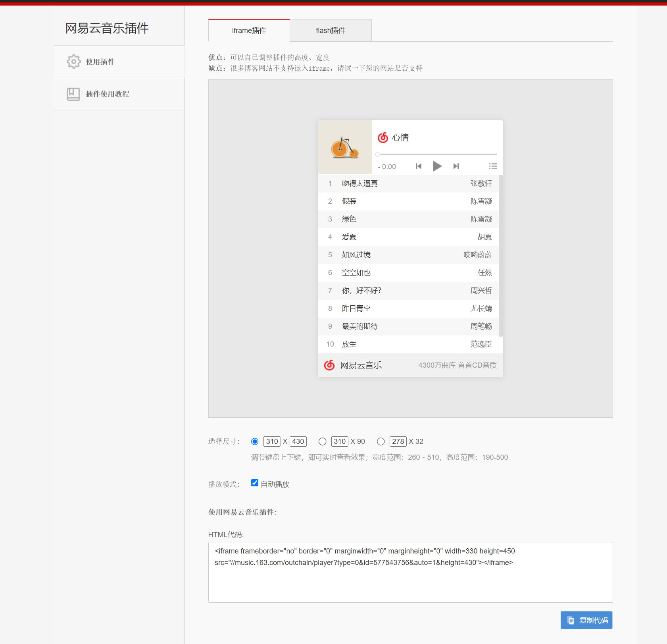
Task: Click inside the HTML代码 text area
Action: pos(411,572)
